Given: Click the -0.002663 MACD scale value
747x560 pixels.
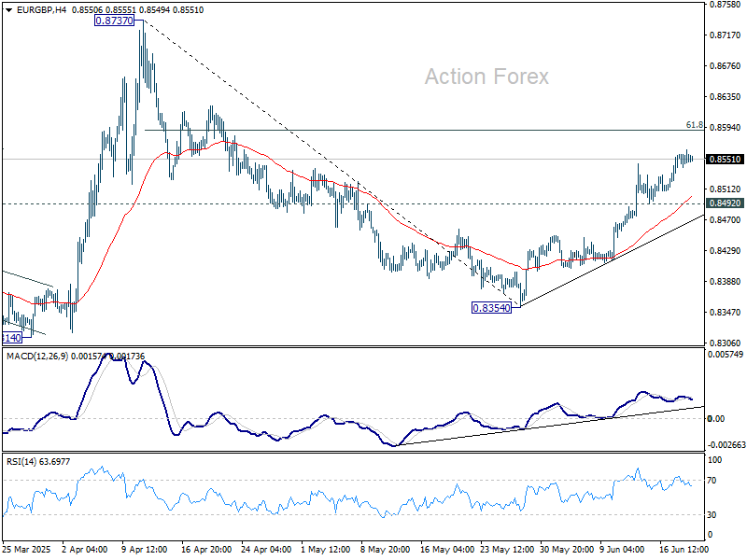Looking at the screenshot, I should coord(726,445).
